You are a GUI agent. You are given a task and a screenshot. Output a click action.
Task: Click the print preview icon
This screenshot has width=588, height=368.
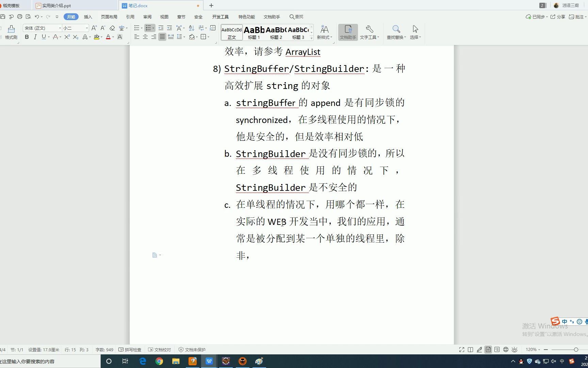28,17
